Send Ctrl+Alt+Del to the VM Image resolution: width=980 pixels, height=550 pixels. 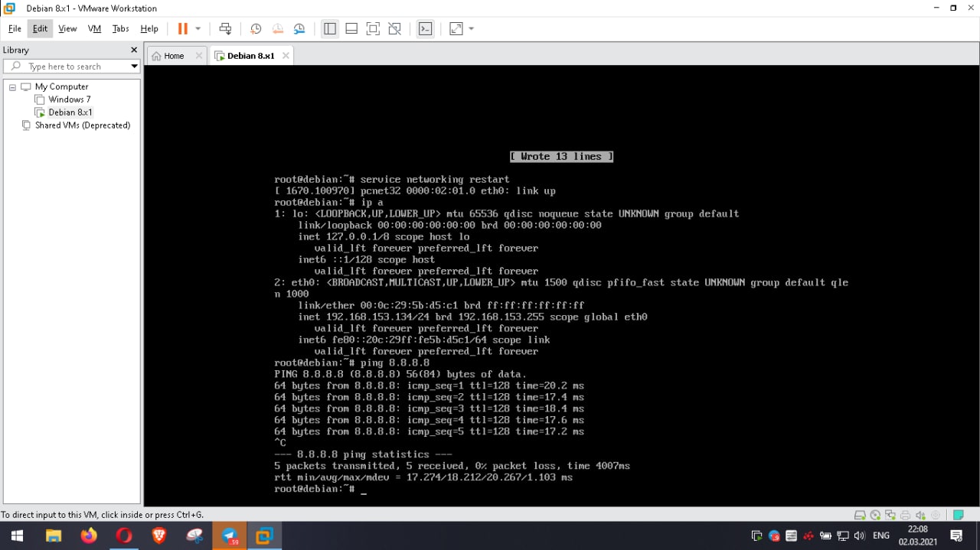click(x=225, y=28)
